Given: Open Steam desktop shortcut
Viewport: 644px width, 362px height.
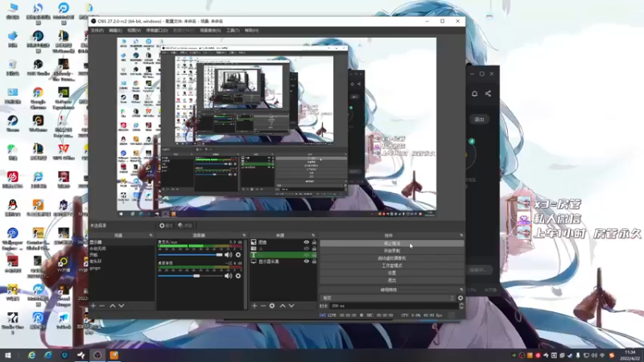Looking at the screenshot, I should (12, 123).
